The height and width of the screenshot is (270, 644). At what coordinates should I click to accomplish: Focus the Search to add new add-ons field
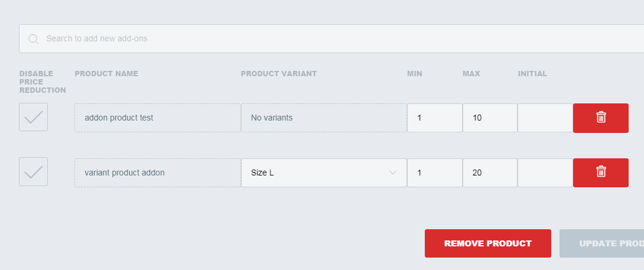point(331,38)
